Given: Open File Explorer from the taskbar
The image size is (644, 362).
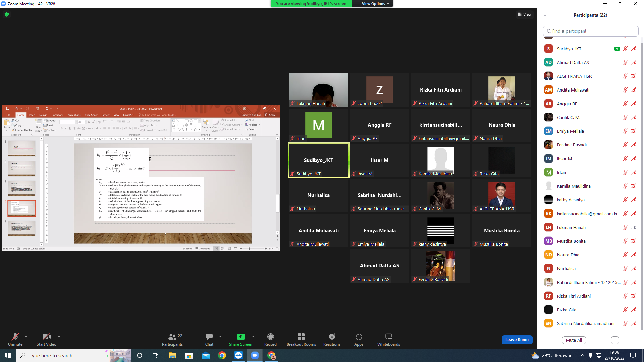Looking at the screenshot, I should point(172,355).
